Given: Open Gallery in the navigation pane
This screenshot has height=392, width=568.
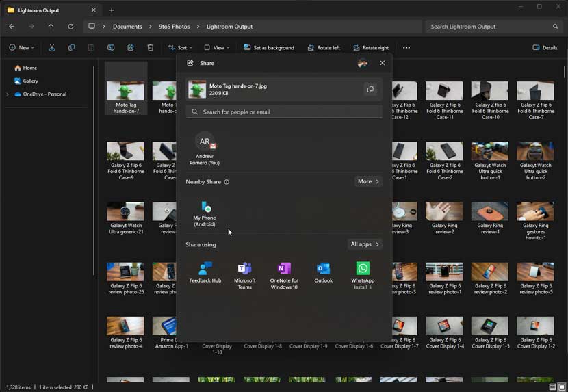Looking at the screenshot, I should (30, 81).
